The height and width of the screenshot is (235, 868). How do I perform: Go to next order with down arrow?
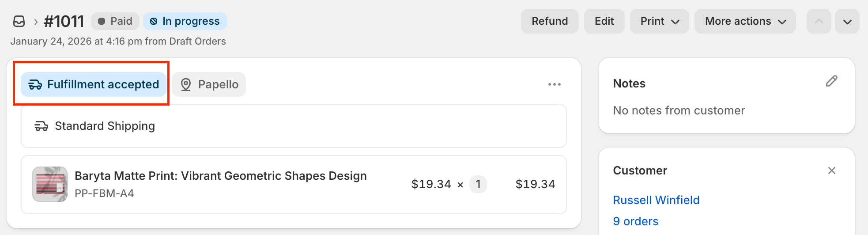click(x=847, y=21)
